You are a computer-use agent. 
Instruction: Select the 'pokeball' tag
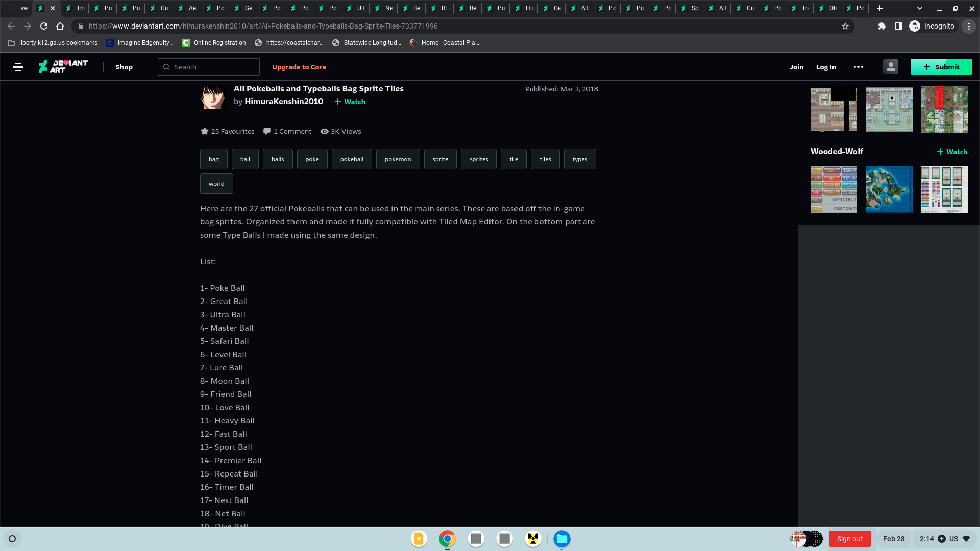point(352,159)
